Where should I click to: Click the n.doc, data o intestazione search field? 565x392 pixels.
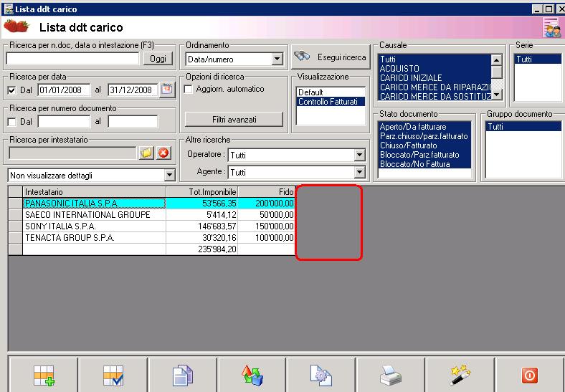coord(73,59)
